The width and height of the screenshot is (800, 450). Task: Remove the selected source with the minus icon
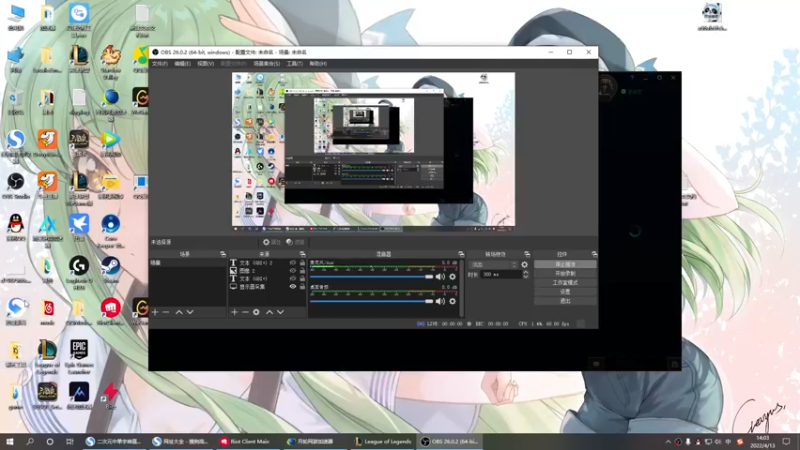click(x=245, y=312)
